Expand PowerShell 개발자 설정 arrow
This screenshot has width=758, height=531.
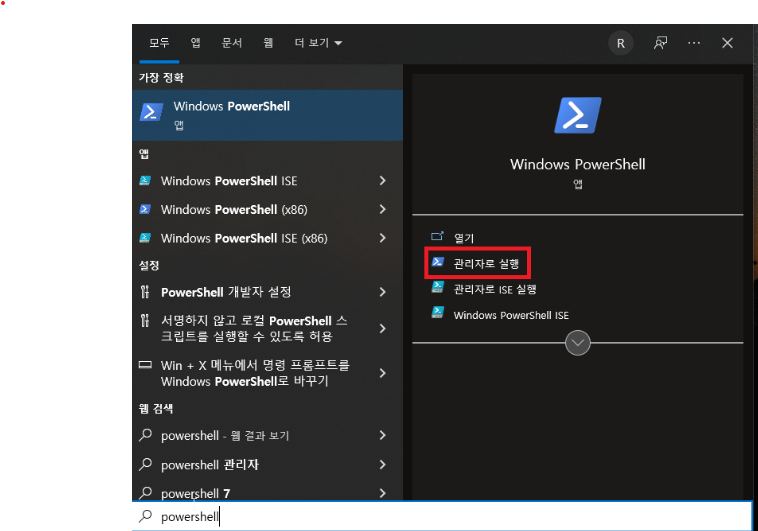(x=382, y=292)
